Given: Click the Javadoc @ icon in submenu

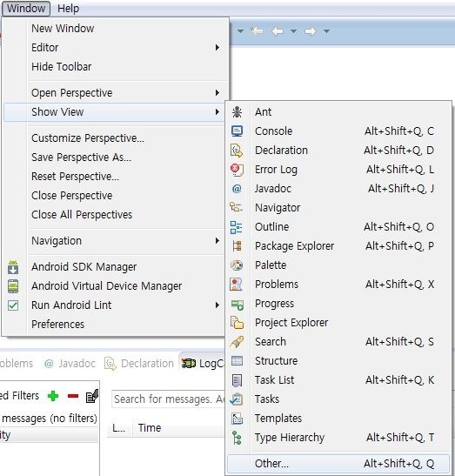Looking at the screenshot, I should click(237, 189).
